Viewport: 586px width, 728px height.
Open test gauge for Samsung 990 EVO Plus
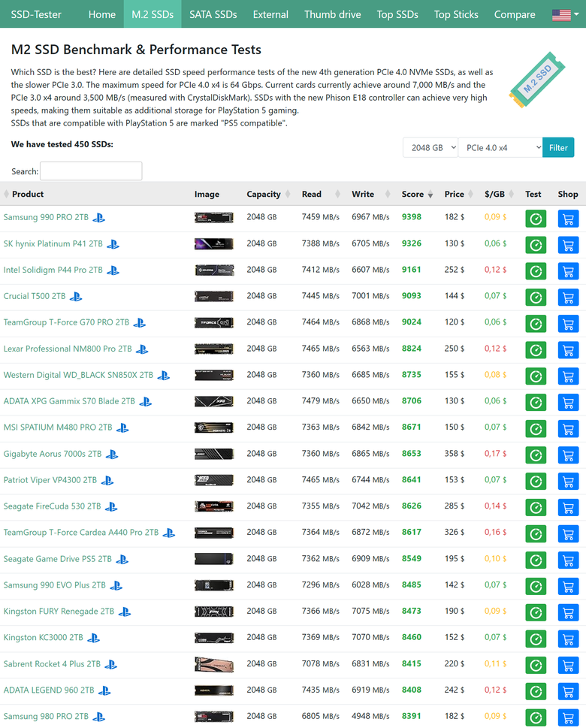(536, 587)
